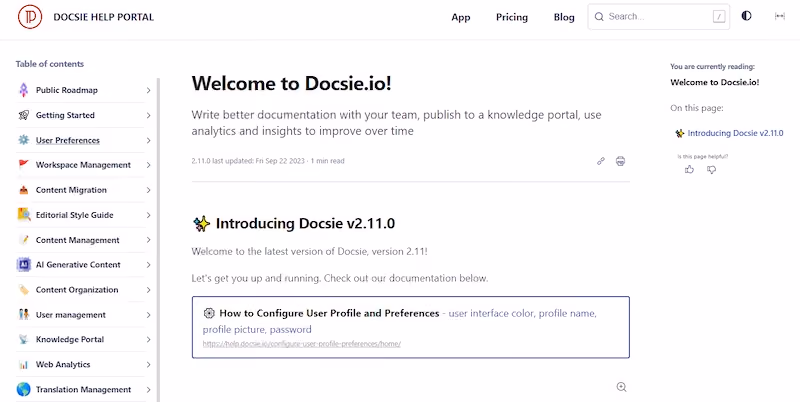Click 'Welcome to Docsie.io!' in right panel

point(715,82)
